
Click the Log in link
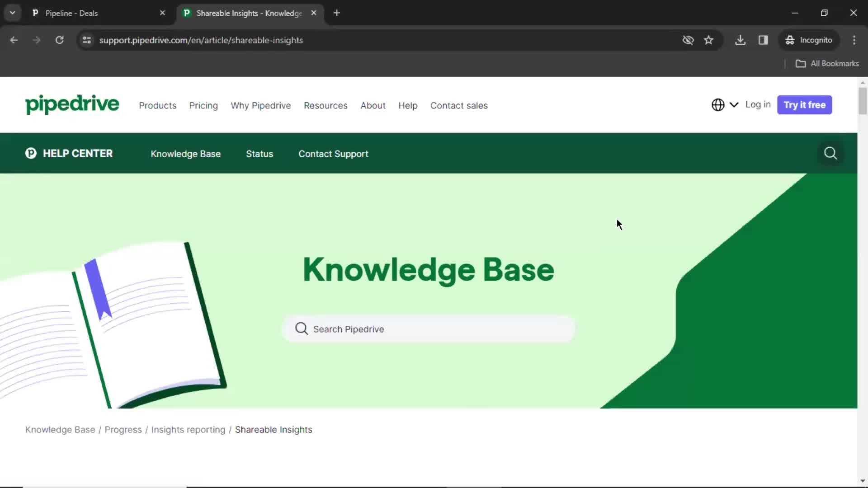coord(758,104)
